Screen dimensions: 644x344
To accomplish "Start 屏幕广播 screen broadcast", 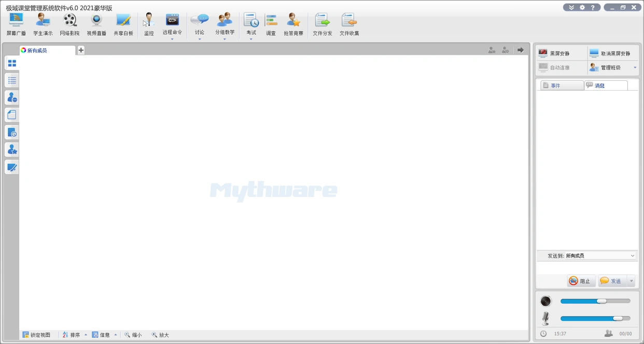I will click(x=16, y=25).
